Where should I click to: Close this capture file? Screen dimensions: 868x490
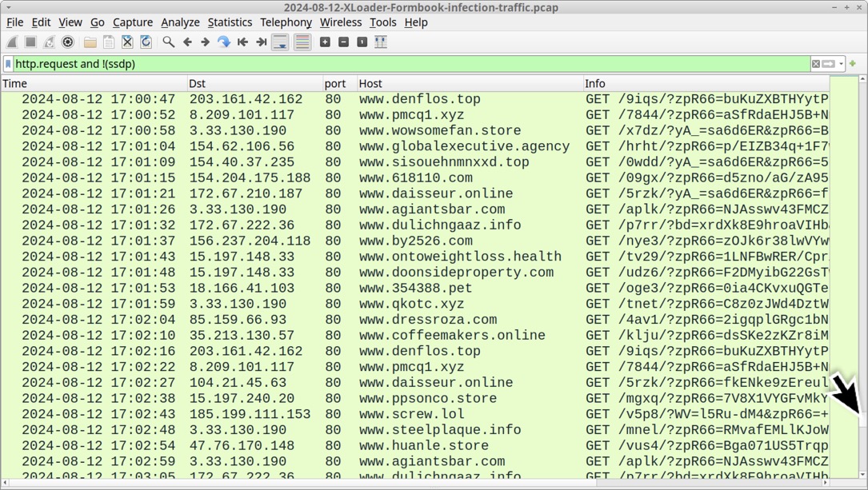(127, 42)
